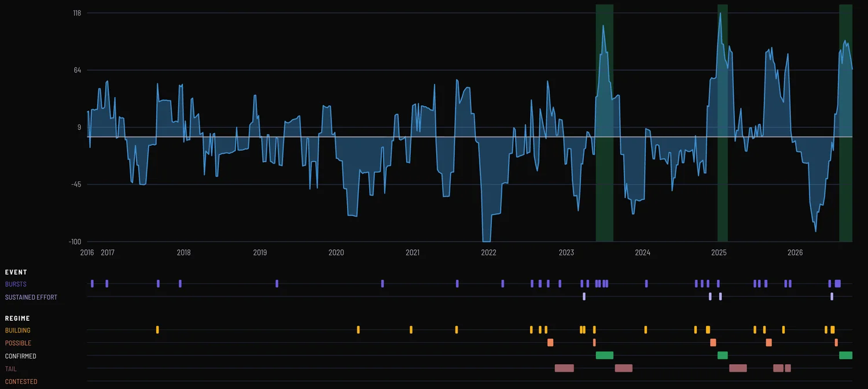Click the 2024 x-axis label
Image resolution: width=868 pixels, height=389 pixels.
coord(643,253)
